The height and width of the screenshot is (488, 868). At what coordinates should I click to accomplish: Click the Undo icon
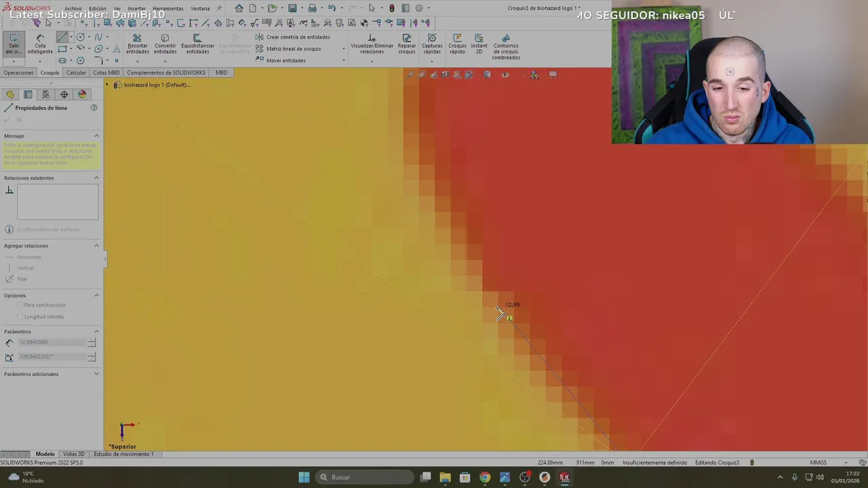(x=332, y=8)
